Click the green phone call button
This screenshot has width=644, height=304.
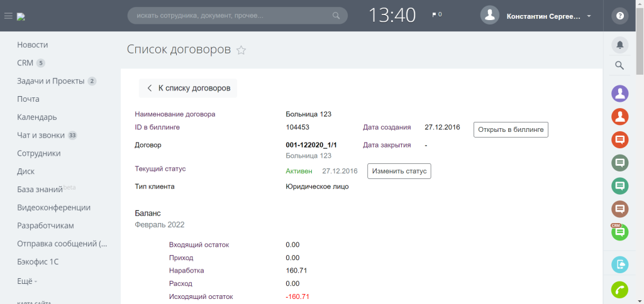point(619,290)
